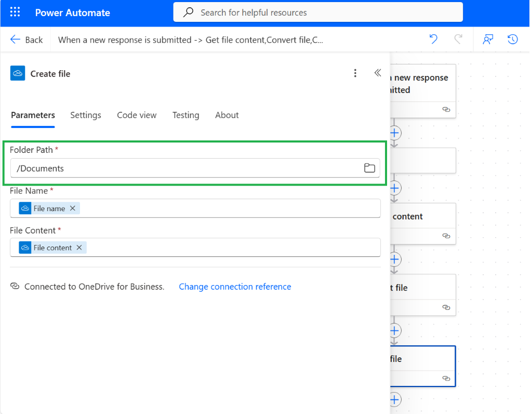
Task: Click the 'Connected to OneDrive for Business.' text
Action: (x=95, y=287)
